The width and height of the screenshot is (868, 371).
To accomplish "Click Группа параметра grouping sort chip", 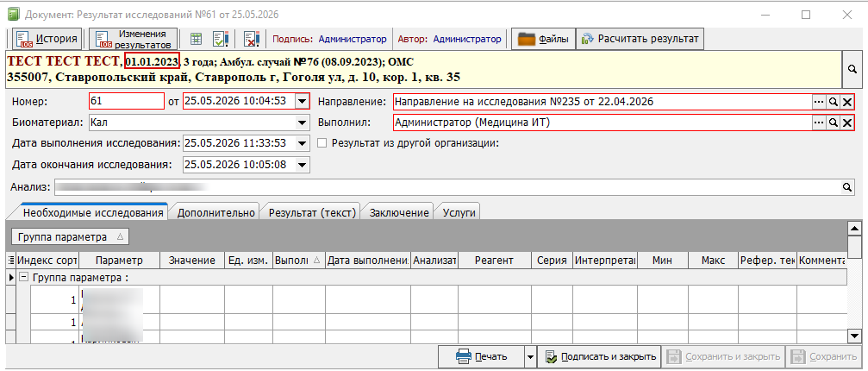I will tap(70, 237).
